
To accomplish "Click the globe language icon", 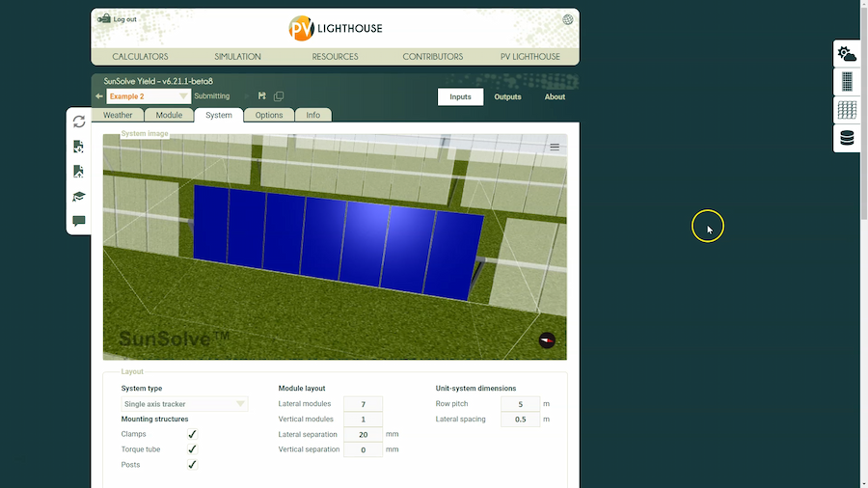I will (567, 20).
